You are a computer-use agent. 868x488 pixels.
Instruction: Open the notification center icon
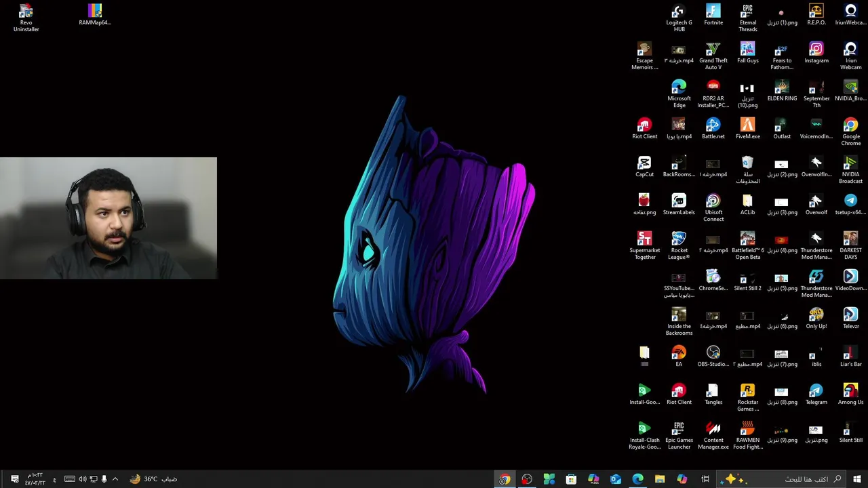14,479
